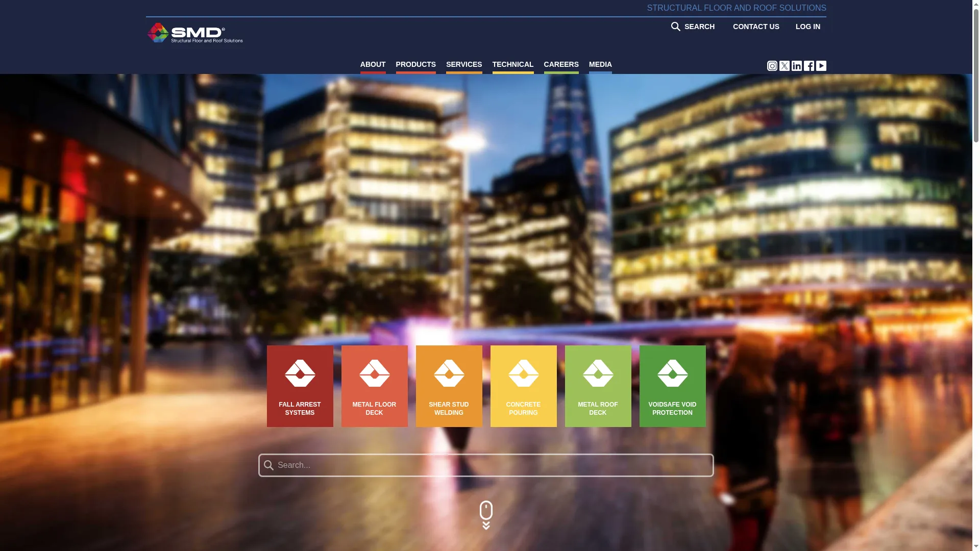Image resolution: width=980 pixels, height=551 pixels.
Task: Open the Facebook social icon
Action: point(808,66)
